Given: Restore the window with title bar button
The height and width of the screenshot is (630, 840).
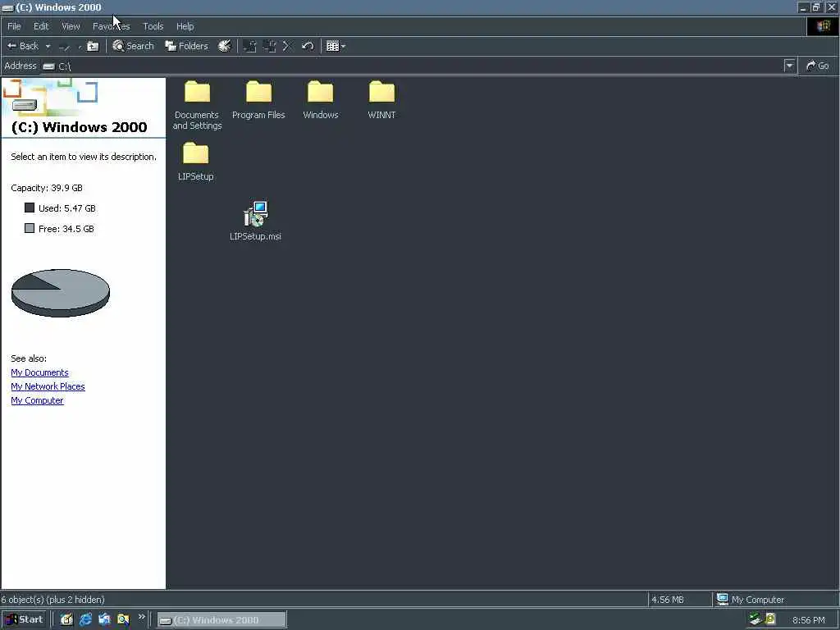Looking at the screenshot, I should (x=816, y=7).
